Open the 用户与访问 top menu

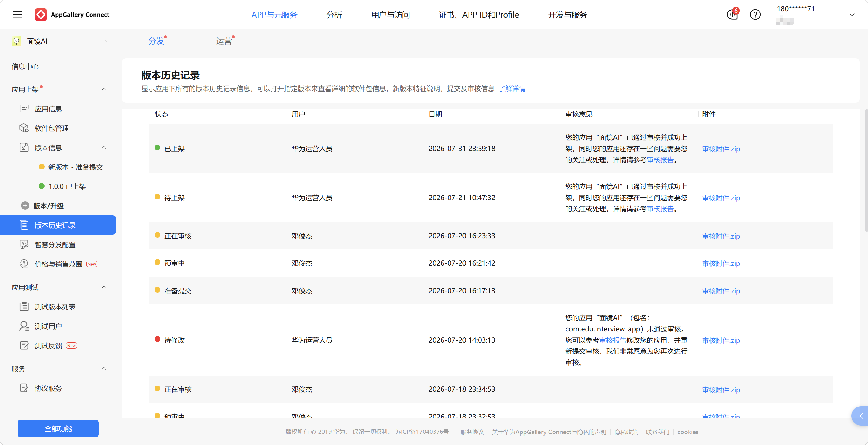click(x=390, y=15)
